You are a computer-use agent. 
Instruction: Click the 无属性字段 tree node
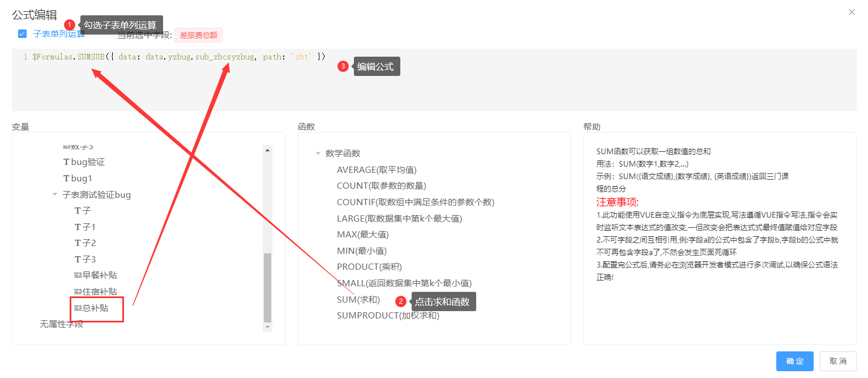[x=61, y=324]
